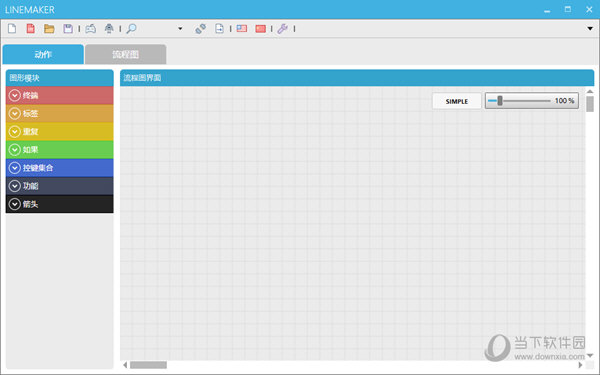Screen dimensions: 600x375
Task: Switch language with US flag icon
Action: (242, 29)
